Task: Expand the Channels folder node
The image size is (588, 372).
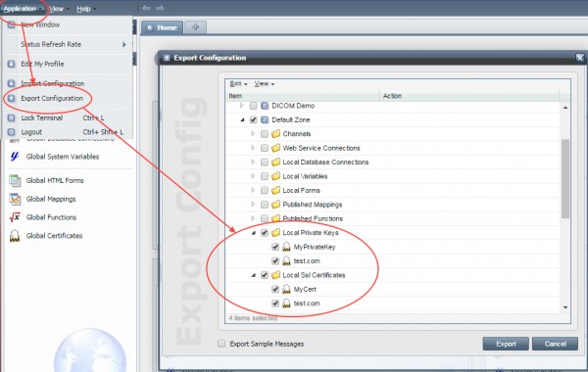Action: [x=253, y=134]
